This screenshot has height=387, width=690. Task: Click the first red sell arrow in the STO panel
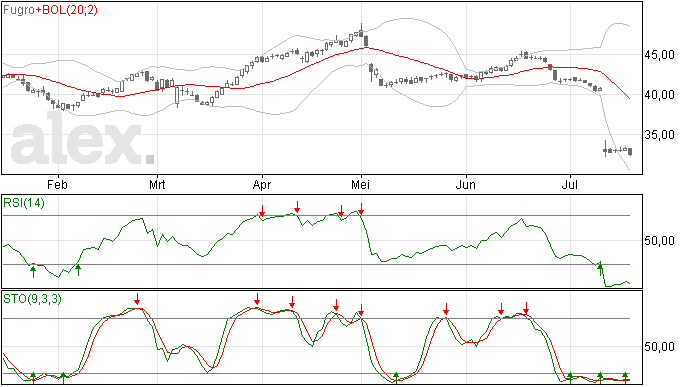click(x=137, y=299)
